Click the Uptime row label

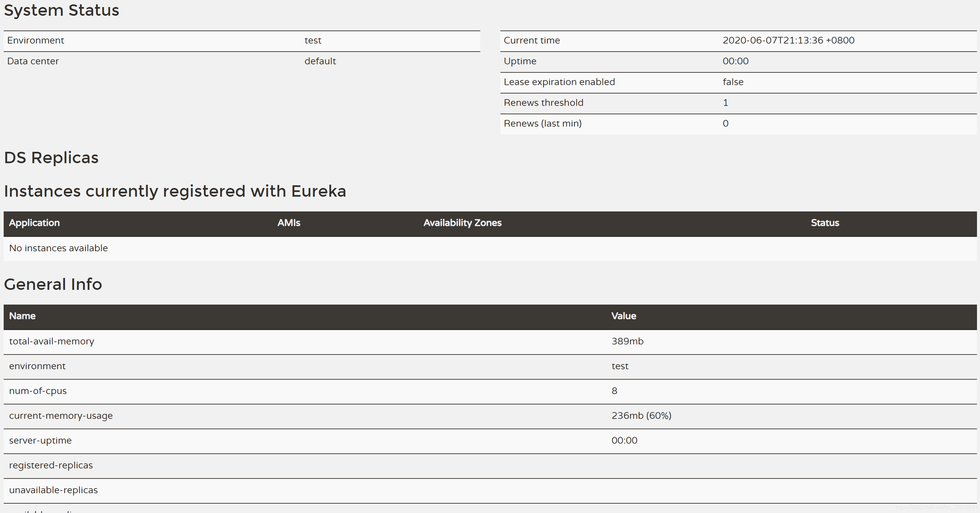click(520, 61)
